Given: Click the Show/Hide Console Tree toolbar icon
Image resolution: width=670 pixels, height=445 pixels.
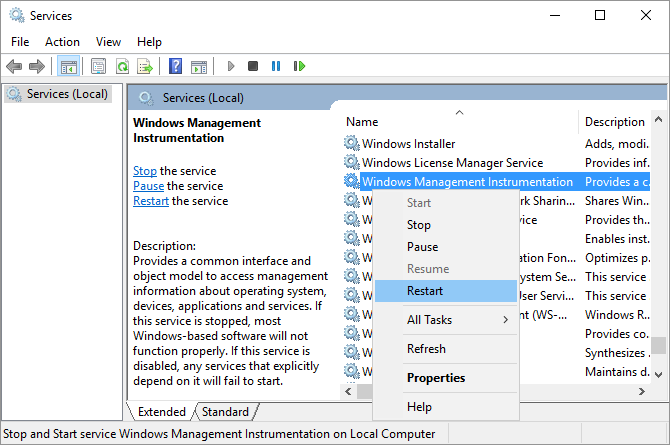Looking at the screenshot, I should coord(68,66).
